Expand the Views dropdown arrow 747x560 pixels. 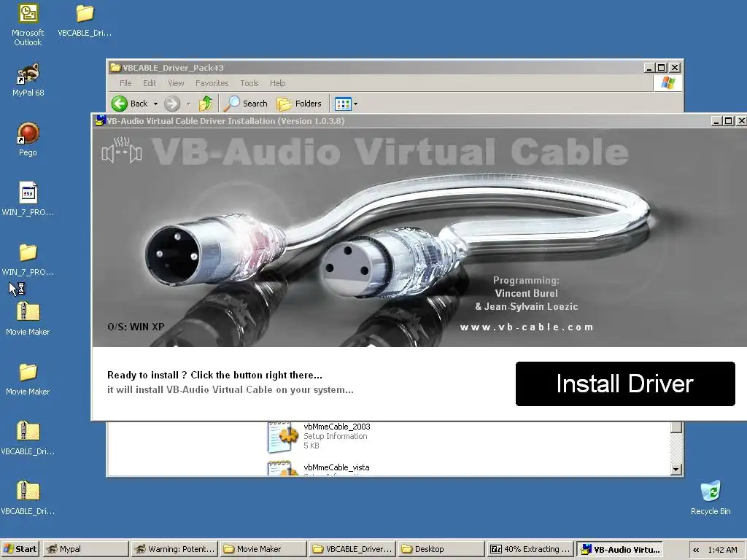[355, 104]
